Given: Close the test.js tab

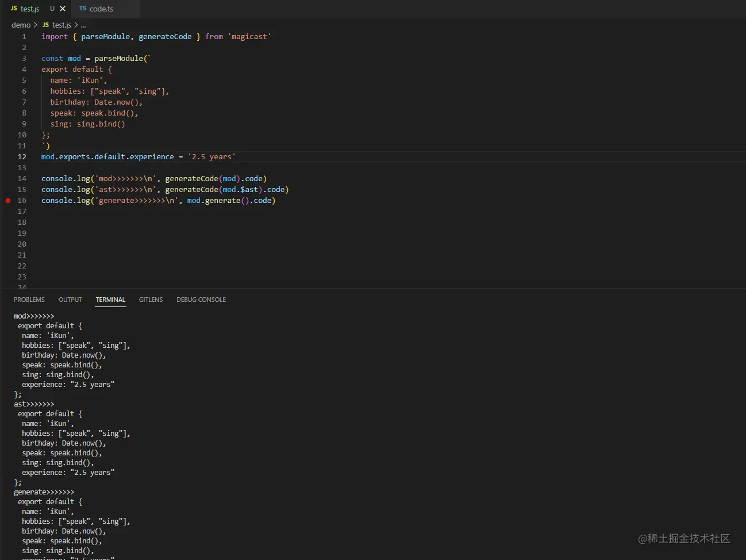Looking at the screenshot, I should click(63, 9).
